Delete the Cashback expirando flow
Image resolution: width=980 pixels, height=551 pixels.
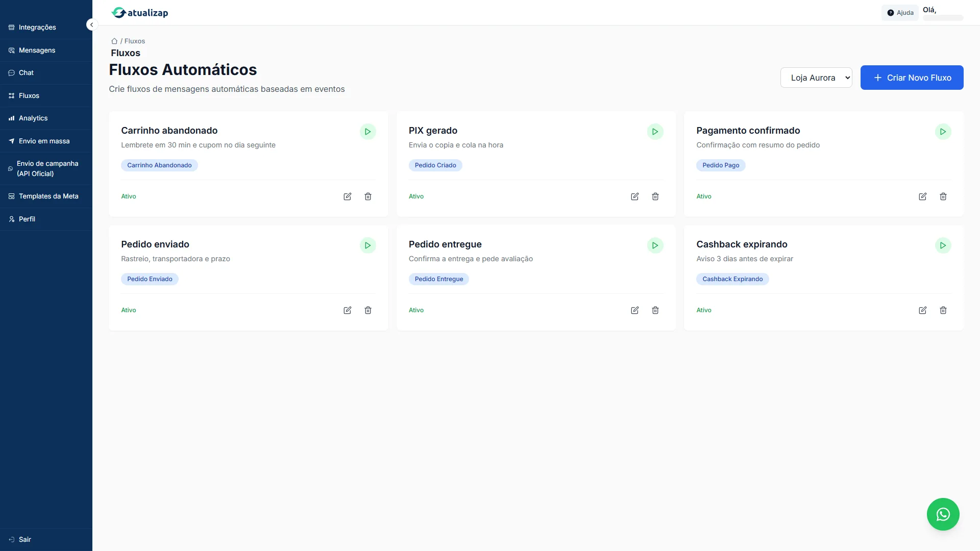943,310
